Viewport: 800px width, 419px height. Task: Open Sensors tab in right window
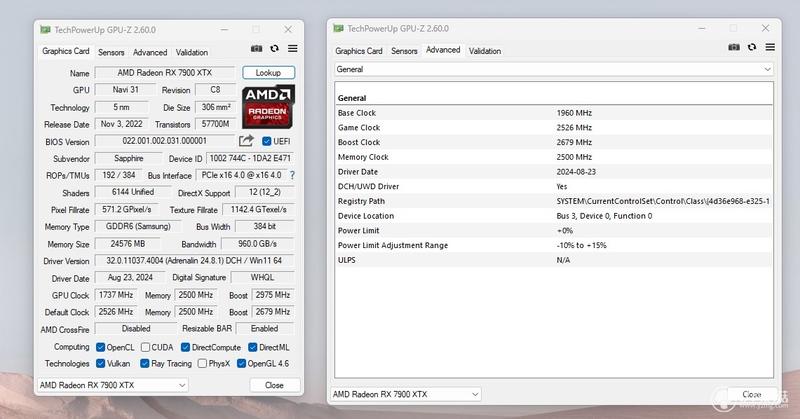[x=404, y=51]
